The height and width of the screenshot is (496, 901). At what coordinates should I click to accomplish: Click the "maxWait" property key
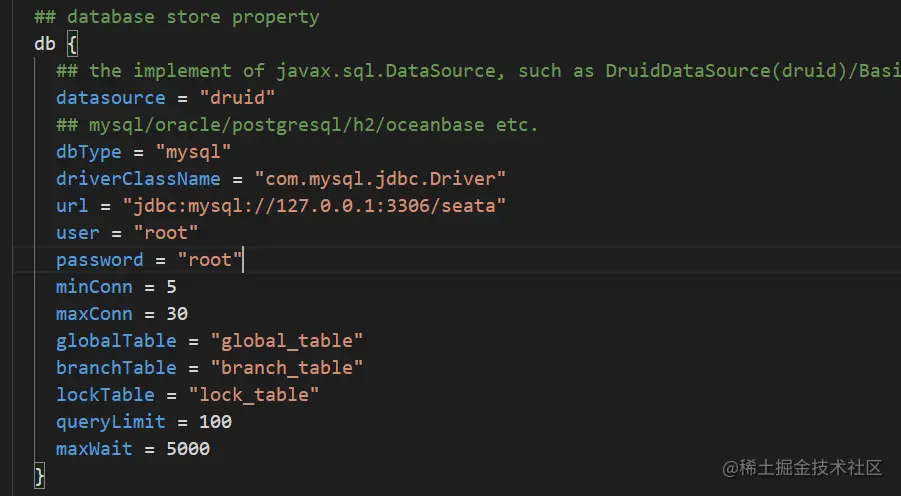94,449
